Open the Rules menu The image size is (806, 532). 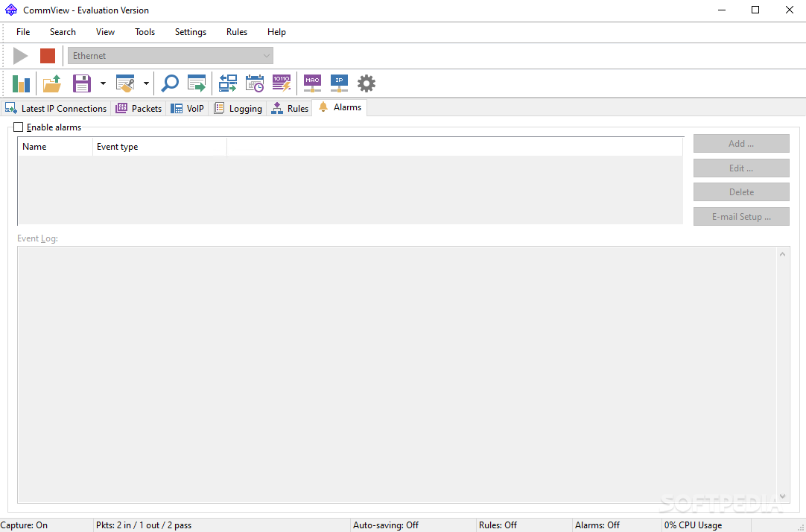237,32
